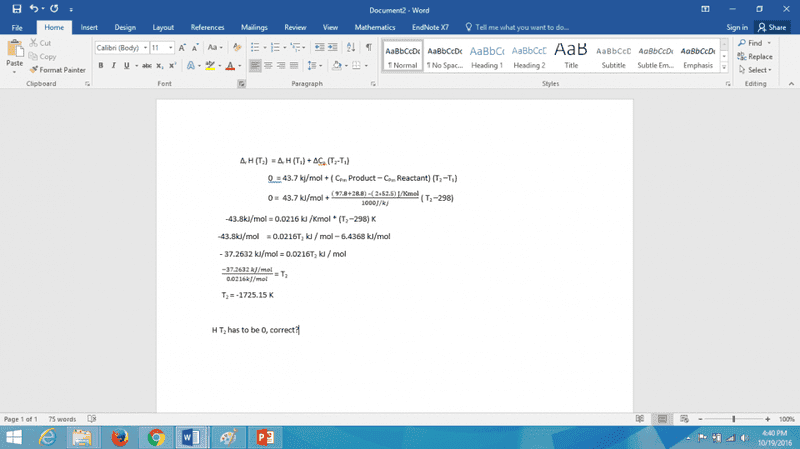Image resolution: width=800 pixels, height=449 pixels.
Task: Increase font size with Grow Font
Action: (182, 47)
